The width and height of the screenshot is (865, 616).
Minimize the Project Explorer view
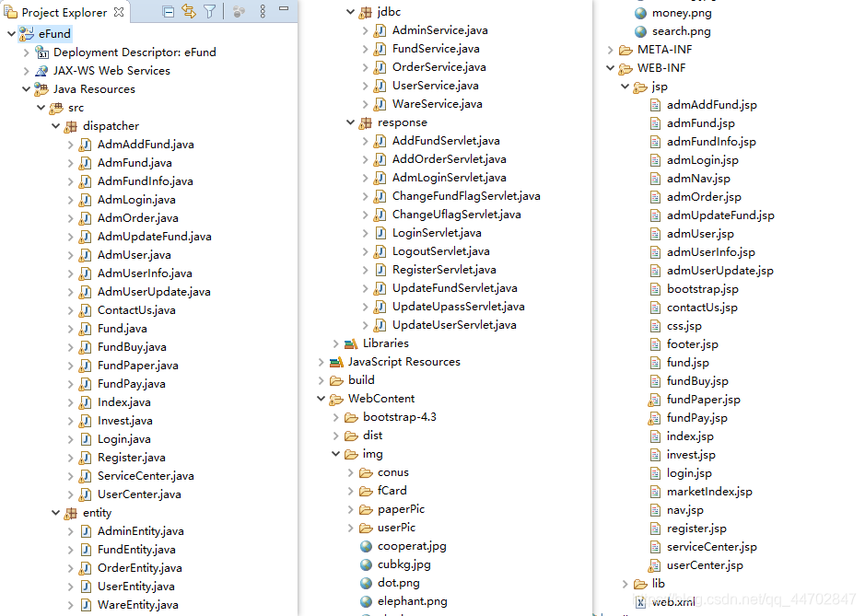284,9
